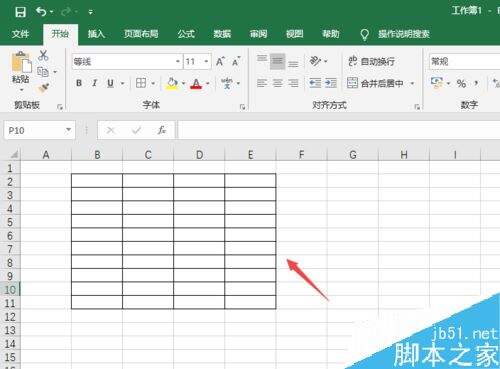This screenshot has height=369, width=500.
Task: Select column B header
Action: tap(97, 155)
